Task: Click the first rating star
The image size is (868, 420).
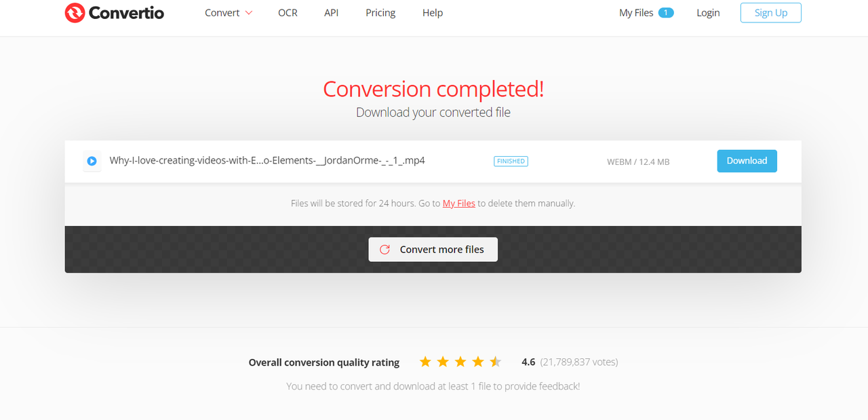Action: [x=425, y=362]
